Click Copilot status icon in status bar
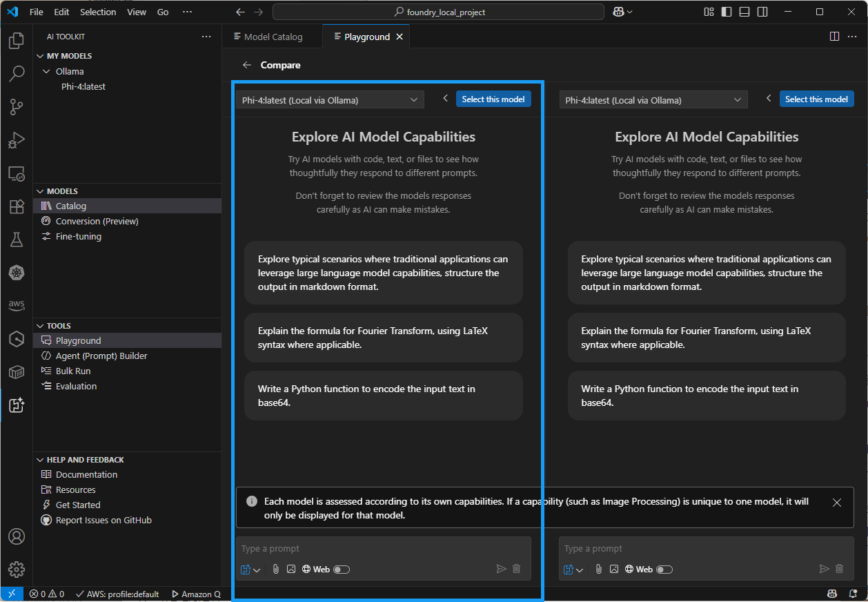 pyautogui.click(x=832, y=594)
